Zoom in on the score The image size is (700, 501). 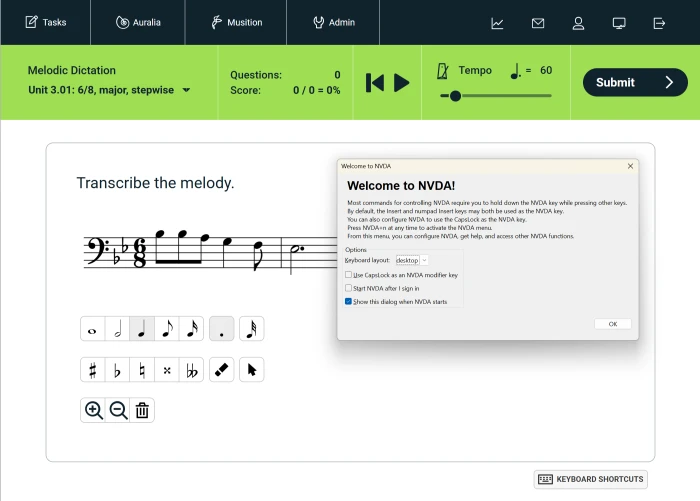coord(94,410)
